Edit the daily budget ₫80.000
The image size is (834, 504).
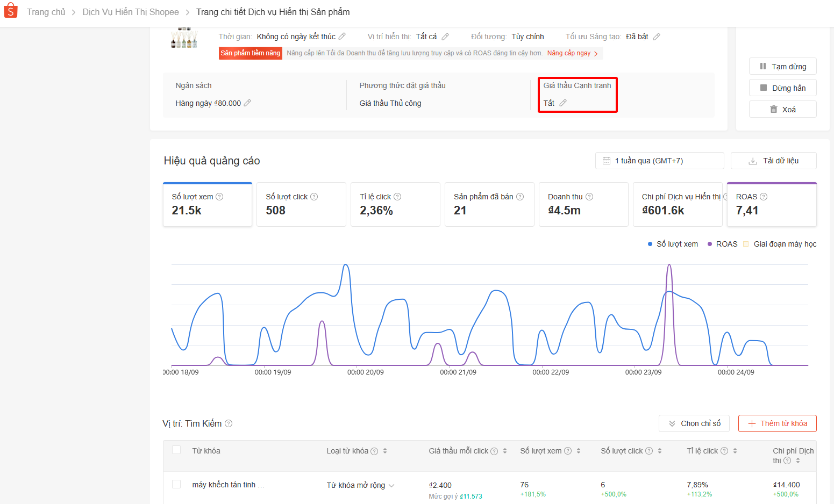247,103
